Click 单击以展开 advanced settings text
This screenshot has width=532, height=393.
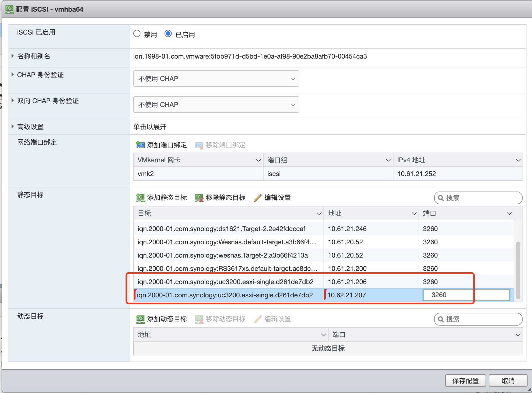point(150,127)
